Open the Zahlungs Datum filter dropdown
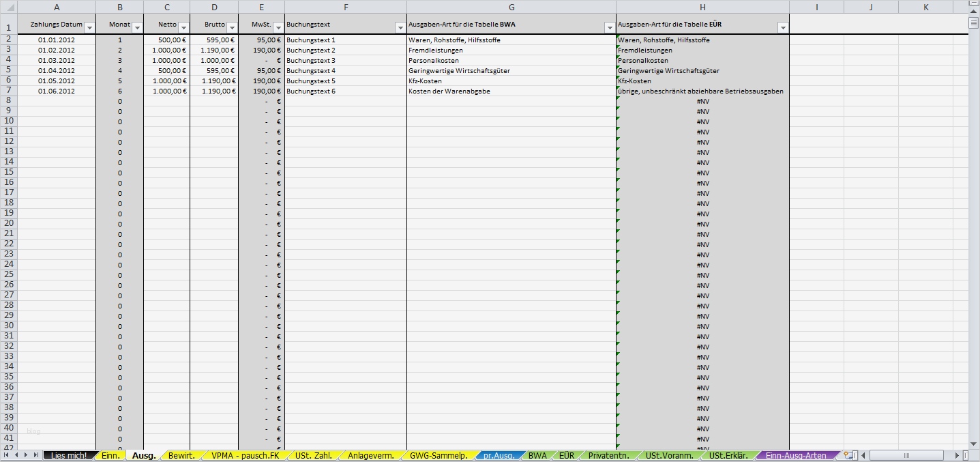The image size is (980, 462). pyautogui.click(x=89, y=27)
